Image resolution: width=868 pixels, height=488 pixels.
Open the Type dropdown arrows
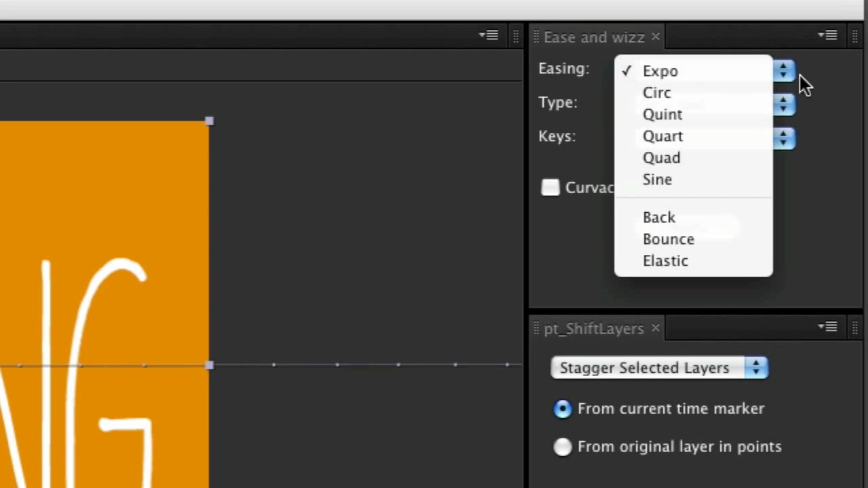(x=784, y=104)
